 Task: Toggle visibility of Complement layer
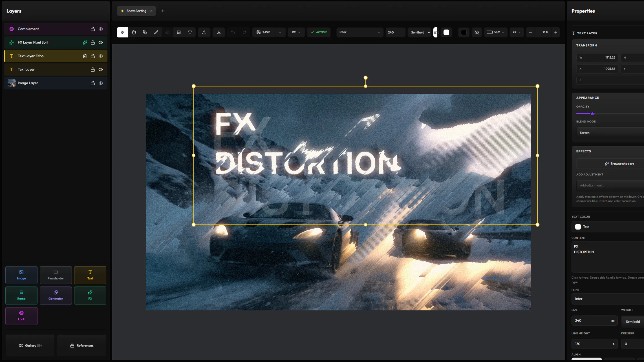pos(101,29)
